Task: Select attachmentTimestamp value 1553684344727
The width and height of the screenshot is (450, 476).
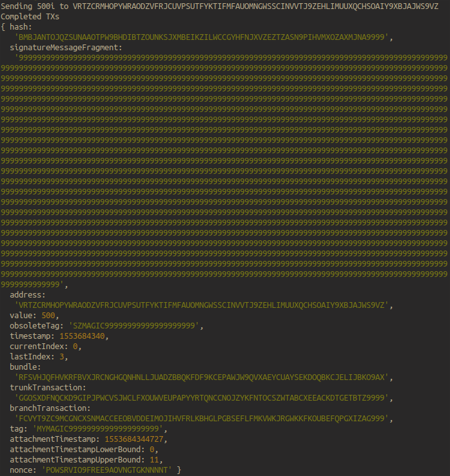Action: click(134, 439)
